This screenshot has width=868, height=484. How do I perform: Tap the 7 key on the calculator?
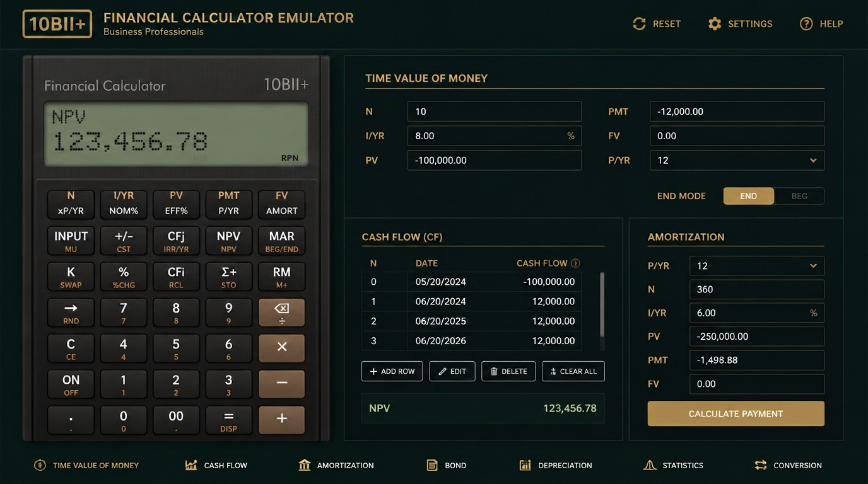(124, 312)
